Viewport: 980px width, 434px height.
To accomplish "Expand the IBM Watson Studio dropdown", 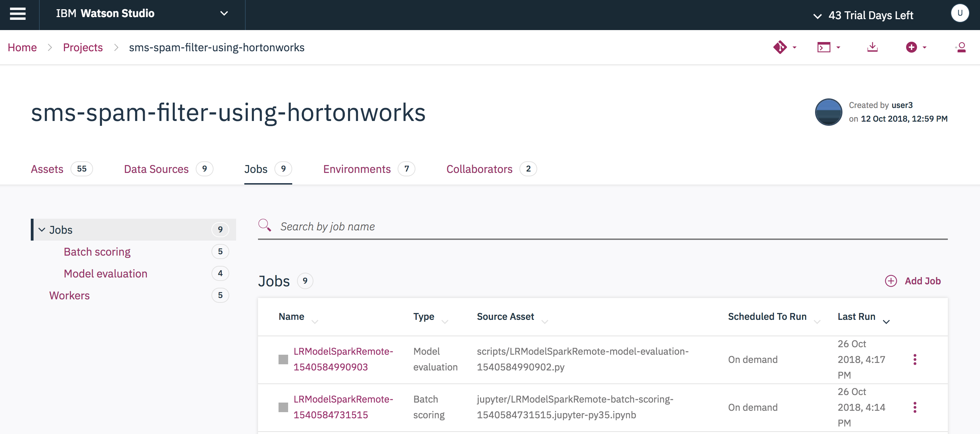I will click(224, 14).
